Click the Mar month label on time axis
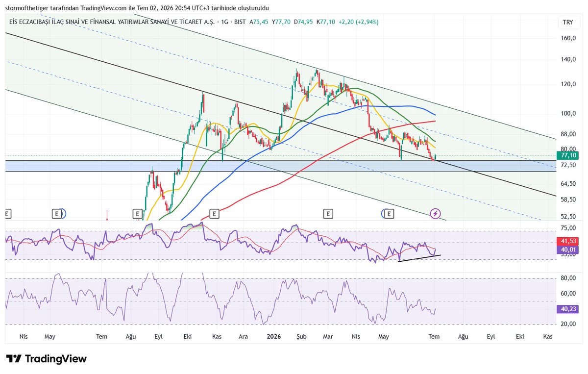Image resolution: width=588 pixels, height=374 pixels. 328,337
